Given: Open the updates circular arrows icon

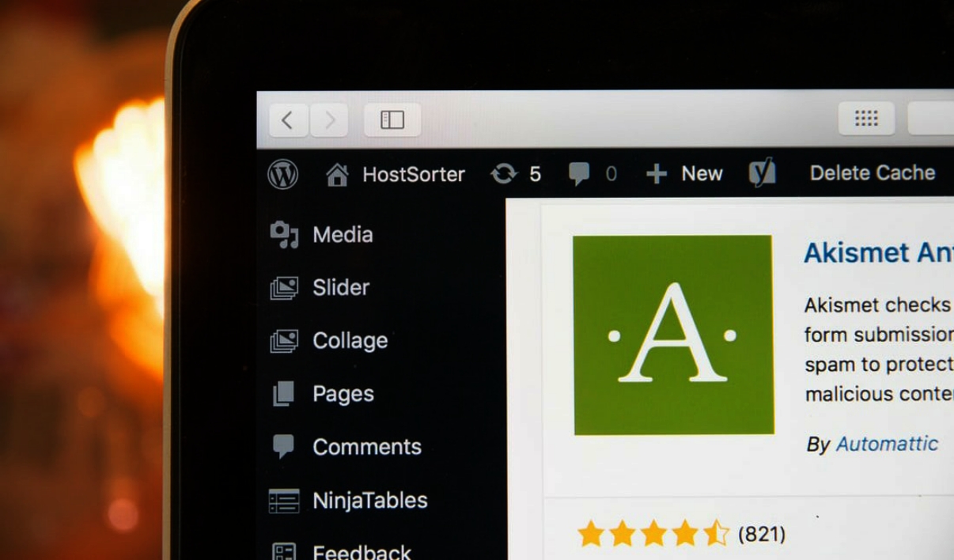Looking at the screenshot, I should pyautogui.click(x=503, y=174).
